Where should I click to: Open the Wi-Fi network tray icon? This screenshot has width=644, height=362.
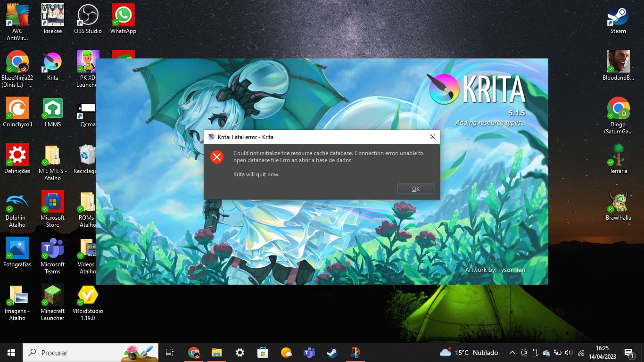tap(581, 353)
